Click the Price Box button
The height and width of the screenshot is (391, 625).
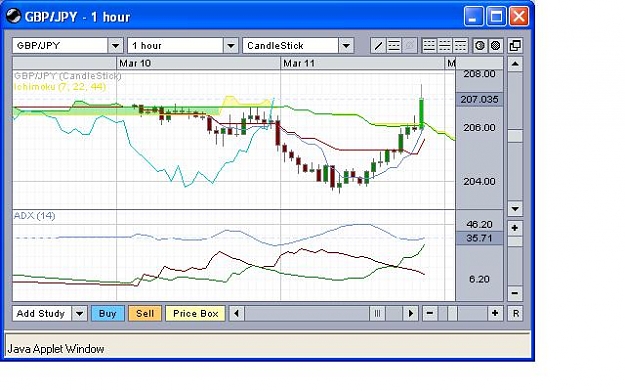point(195,313)
